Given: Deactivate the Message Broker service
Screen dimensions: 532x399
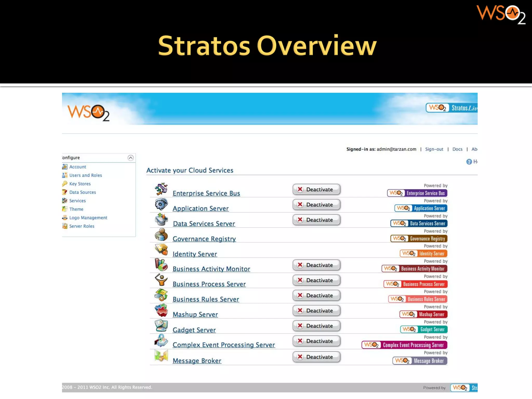Looking at the screenshot, I should [x=316, y=357].
